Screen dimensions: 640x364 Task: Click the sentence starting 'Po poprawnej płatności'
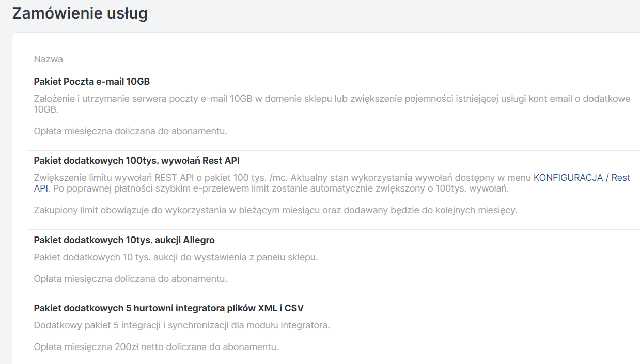tap(279, 188)
